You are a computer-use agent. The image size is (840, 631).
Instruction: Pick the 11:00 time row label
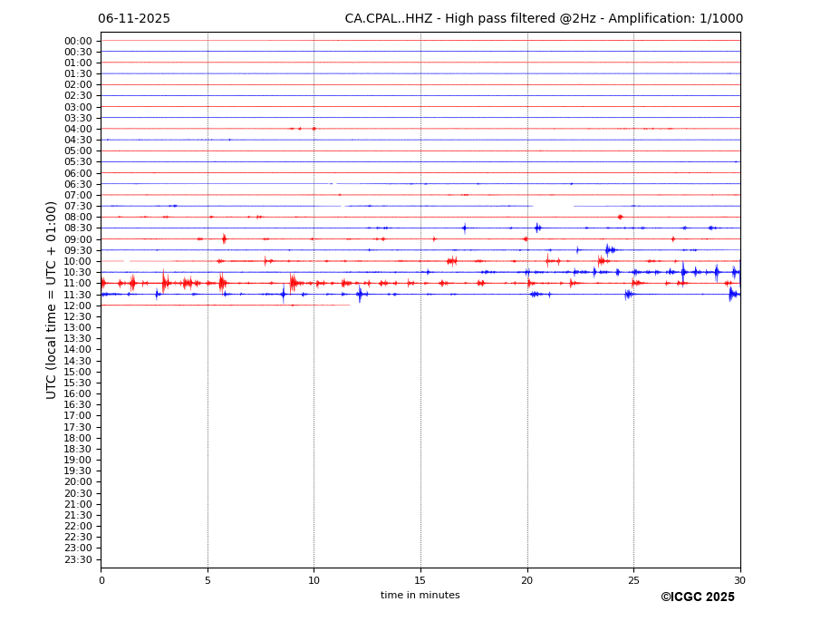click(78, 284)
